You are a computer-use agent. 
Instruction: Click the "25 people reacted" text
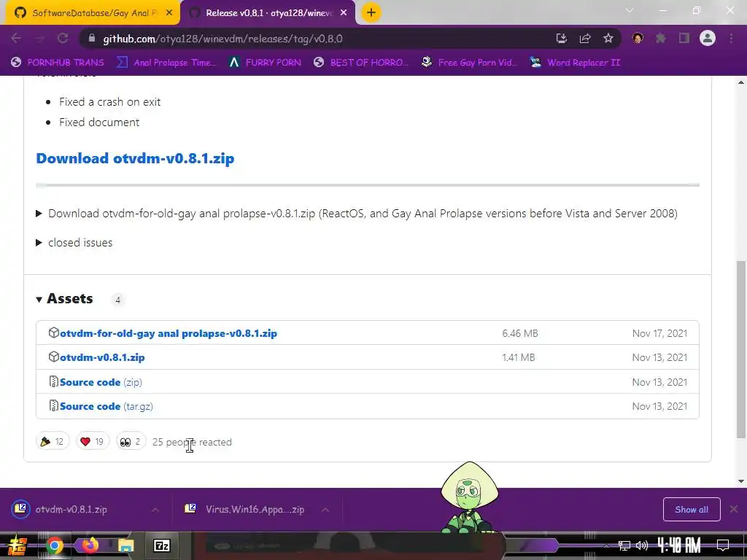point(192,442)
